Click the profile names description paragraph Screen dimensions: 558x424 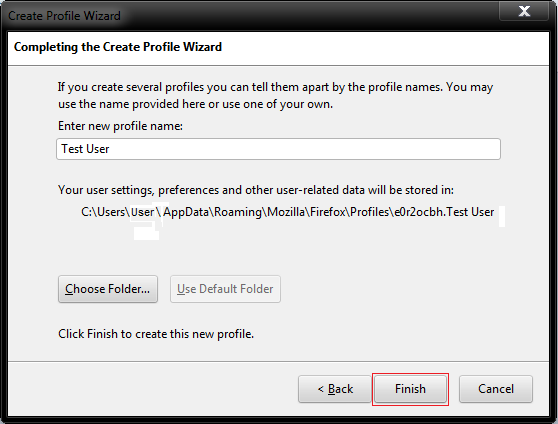(275, 95)
